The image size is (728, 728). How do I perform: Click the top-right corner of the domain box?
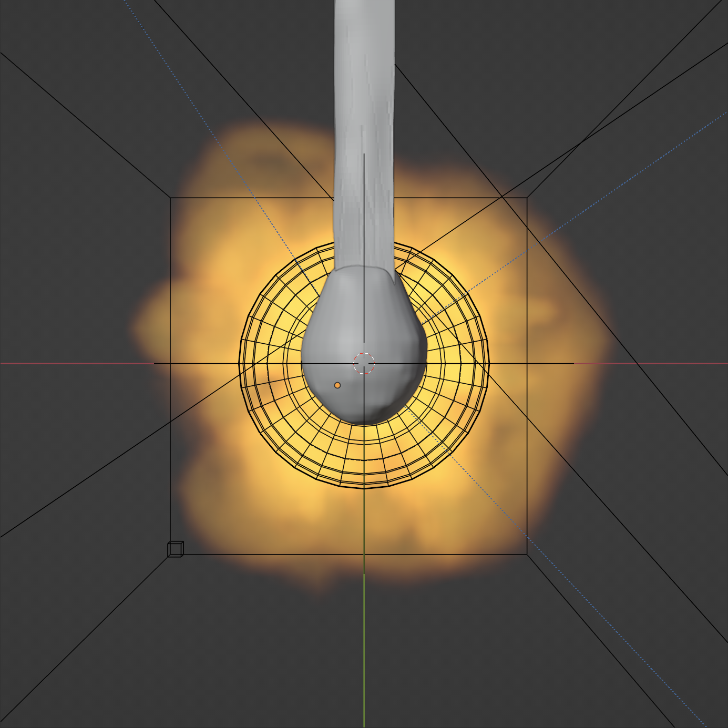tap(527, 198)
